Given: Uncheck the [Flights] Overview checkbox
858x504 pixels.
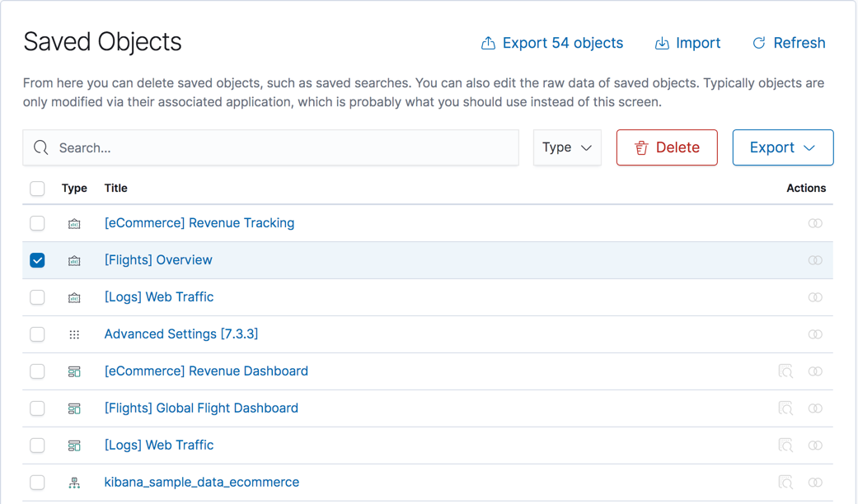Looking at the screenshot, I should pyautogui.click(x=38, y=260).
